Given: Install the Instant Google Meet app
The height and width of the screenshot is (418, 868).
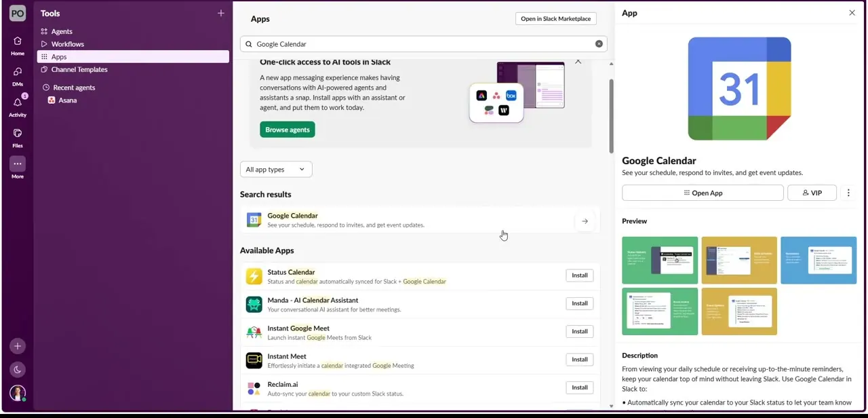Looking at the screenshot, I should click(x=579, y=332).
